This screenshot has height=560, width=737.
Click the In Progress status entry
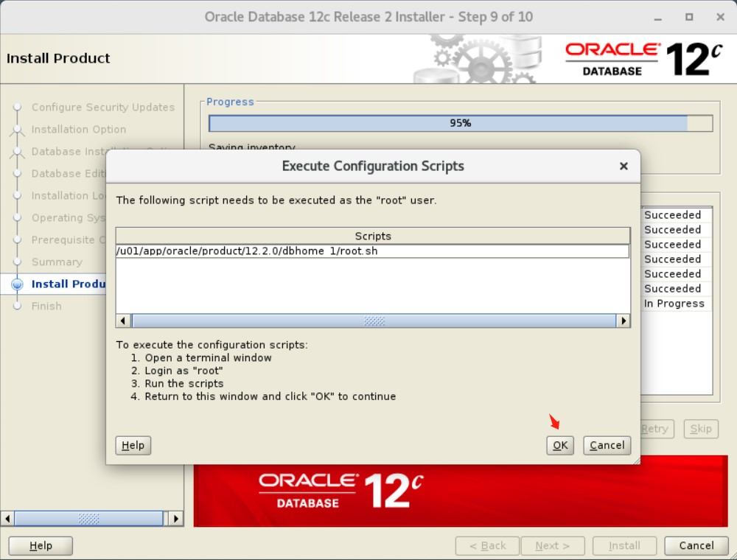(674, 304)
